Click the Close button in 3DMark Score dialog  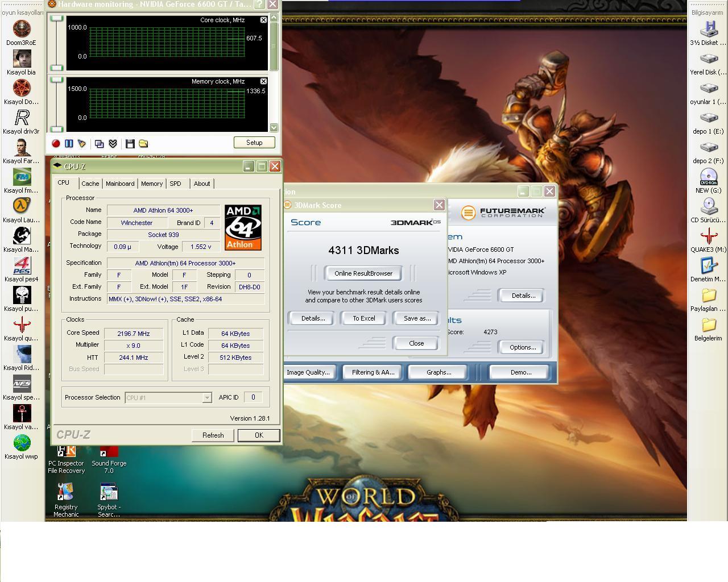click(416, 343)
